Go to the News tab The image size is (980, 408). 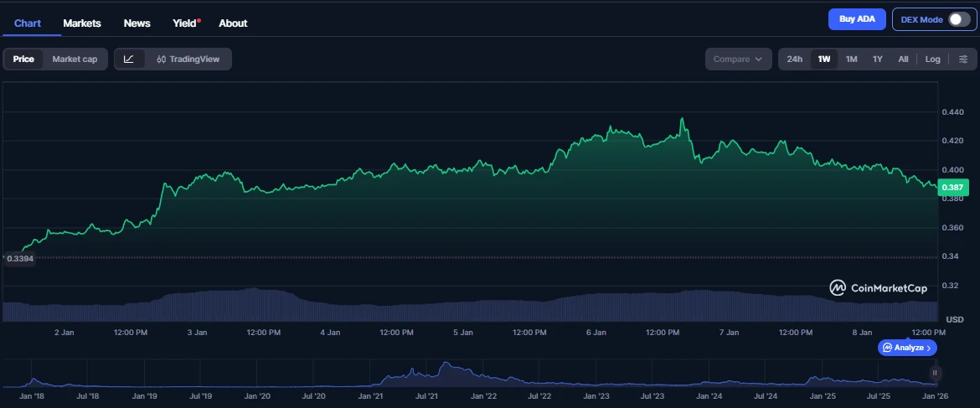click(x=137, y=23)
